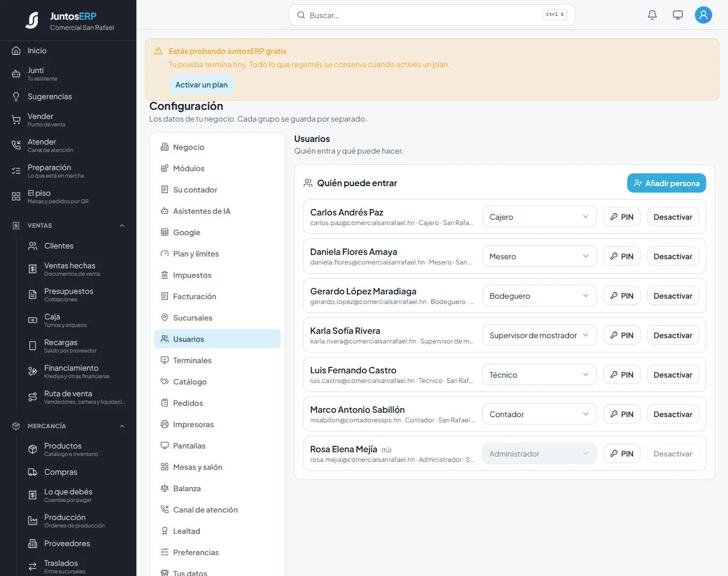This screenshot has height=576, width=728.
Task: Go to Módulos settings
Action: click(217, 169)
